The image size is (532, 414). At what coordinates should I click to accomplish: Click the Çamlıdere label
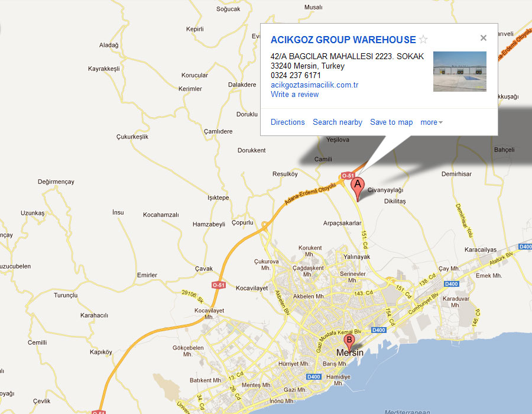tap(218, 132)
